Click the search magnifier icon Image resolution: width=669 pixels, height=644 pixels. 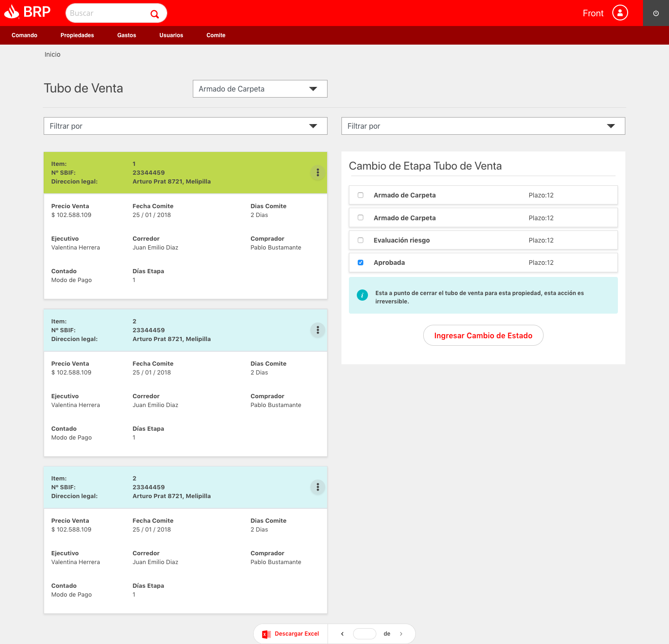tap(155, 14)
